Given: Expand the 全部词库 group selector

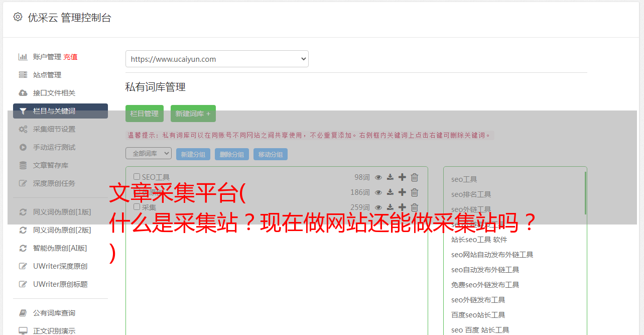Looking at the screenshot, I should tap(149, 153).
